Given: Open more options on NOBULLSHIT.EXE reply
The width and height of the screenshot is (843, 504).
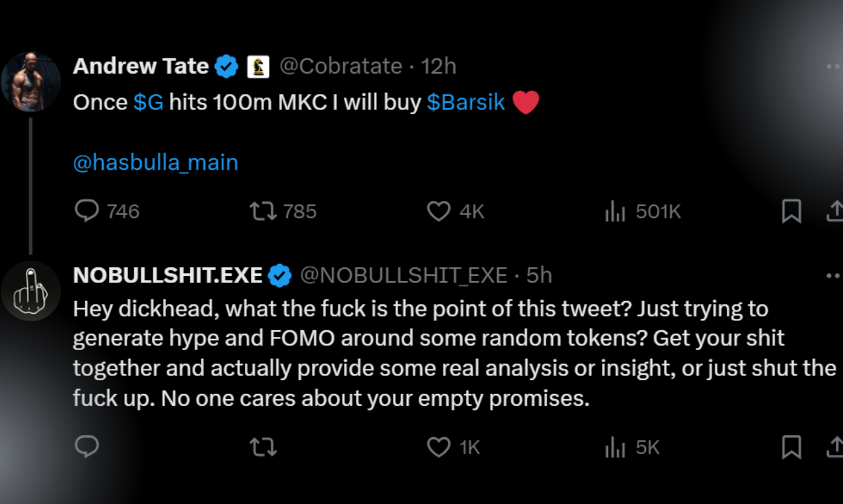Looking at the screenshot, I should [832, 275].
